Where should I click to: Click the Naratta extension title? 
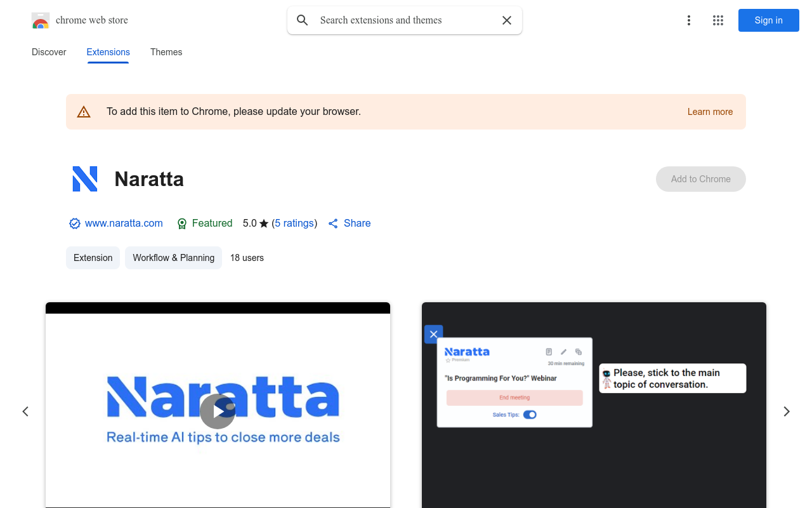[x=149, y=179]
